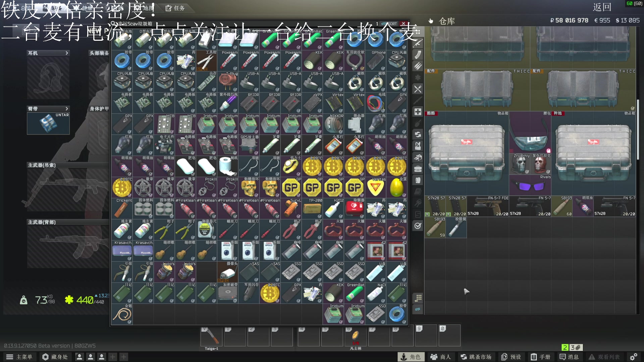
Task: Filter stash by ammo rounds icon
Action: tap(418, 66)
